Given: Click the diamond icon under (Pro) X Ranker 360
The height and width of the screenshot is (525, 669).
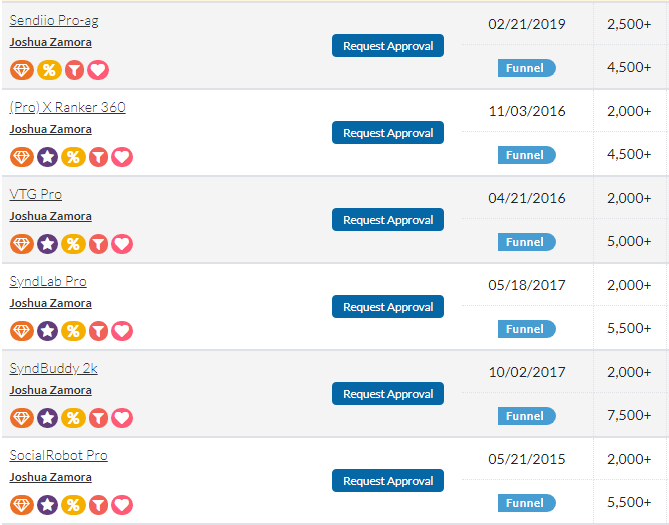Looking at the screenshot, I should pos(22,157).
